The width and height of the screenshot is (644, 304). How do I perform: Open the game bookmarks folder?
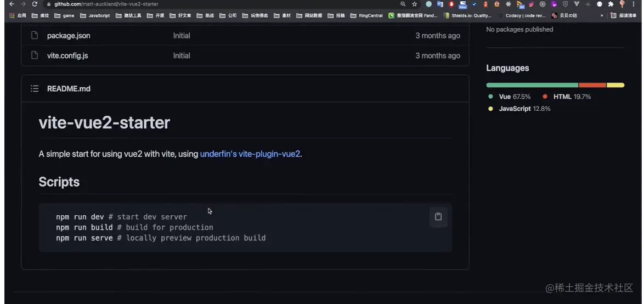point(64,15)
